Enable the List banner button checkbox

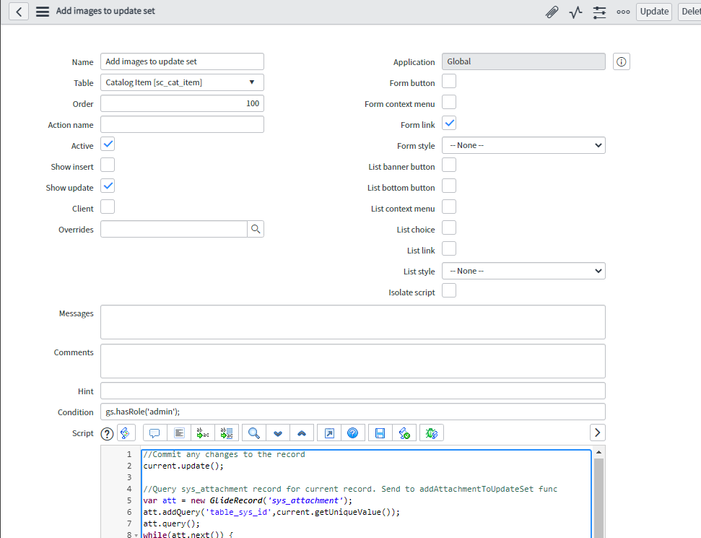pos(449,165)
